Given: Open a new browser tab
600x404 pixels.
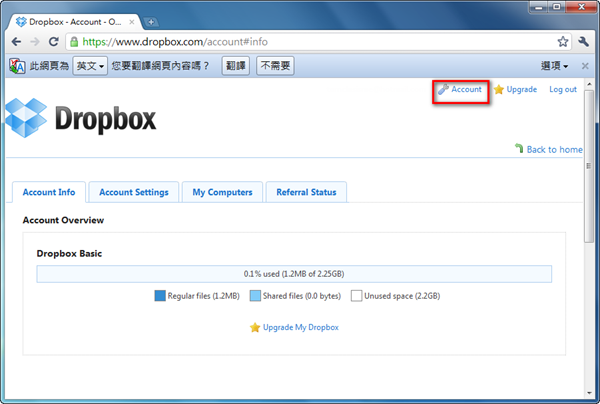Looking at the screenshot, I should pos(151,22).
